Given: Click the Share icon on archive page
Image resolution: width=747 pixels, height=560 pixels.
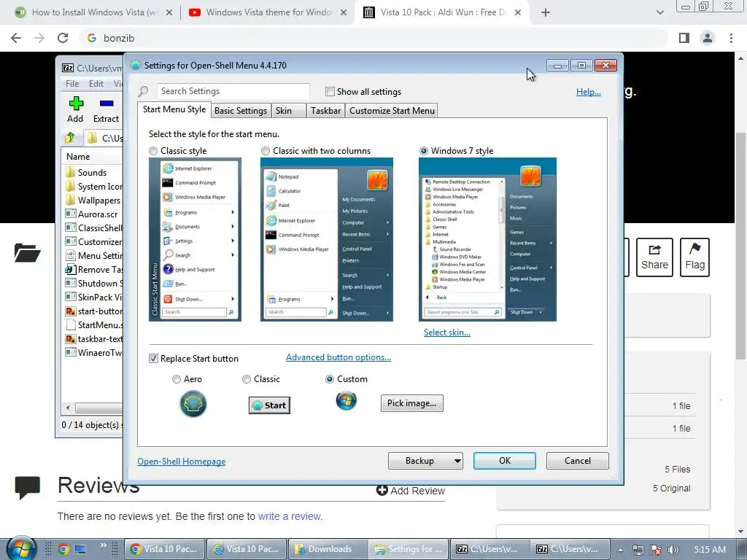Looking at the screenshot, I should (x=654, y=257).
